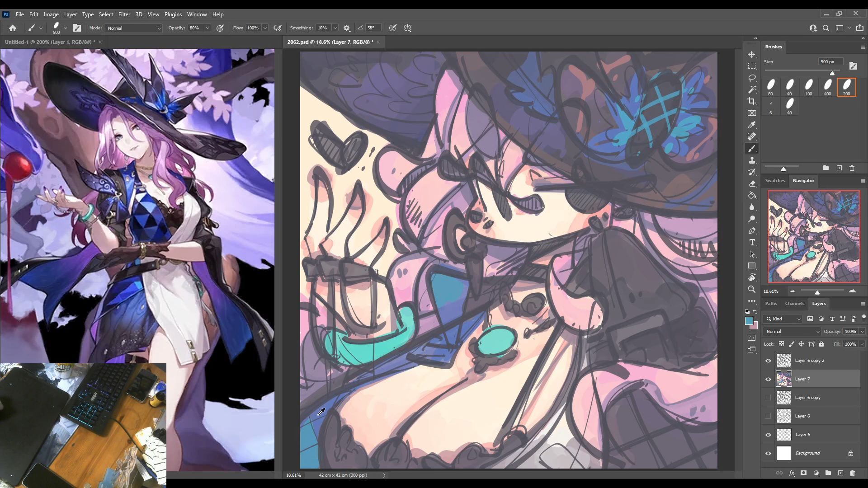
Task: Select the History Brush tool
Action: coord(752,172)
